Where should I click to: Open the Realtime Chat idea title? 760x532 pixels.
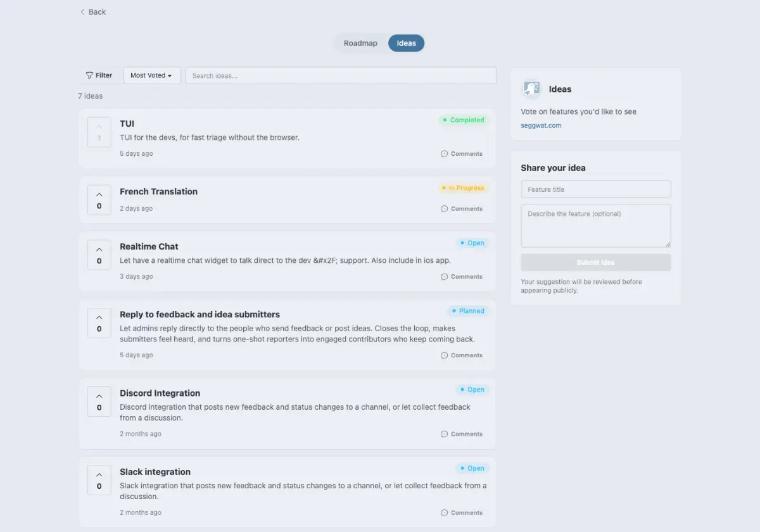tap(149, 246)
